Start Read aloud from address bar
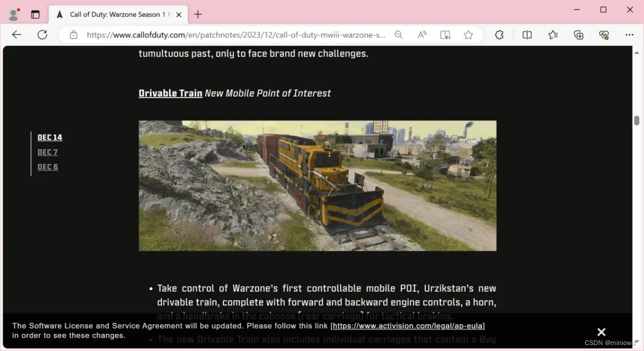644x351 pixels. [x=422, y=35]
